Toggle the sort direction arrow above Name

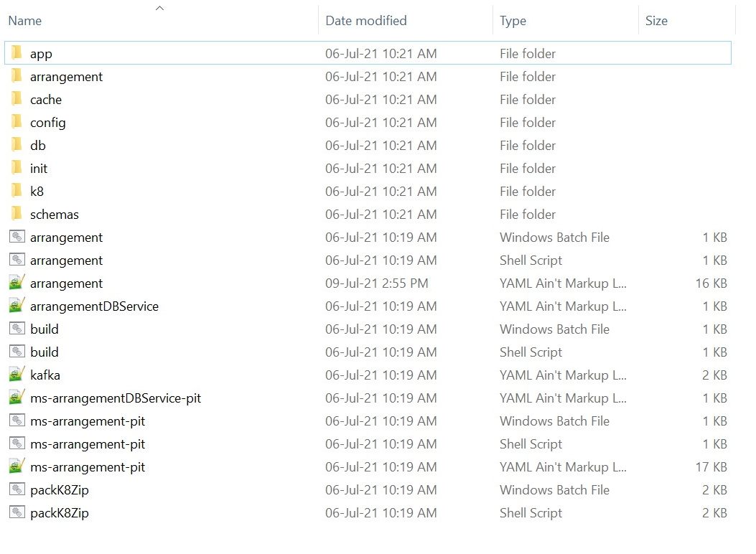point(159,8)
